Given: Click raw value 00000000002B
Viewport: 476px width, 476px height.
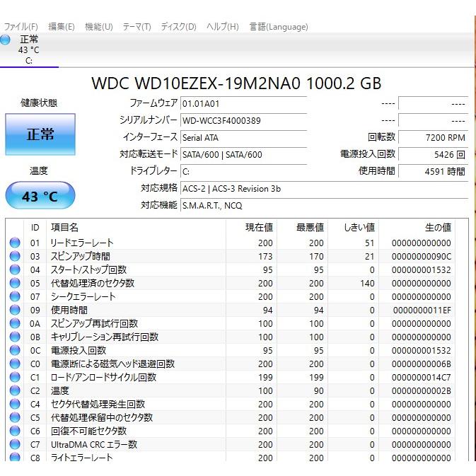Looking at the screenshot, I should (422, 390).
